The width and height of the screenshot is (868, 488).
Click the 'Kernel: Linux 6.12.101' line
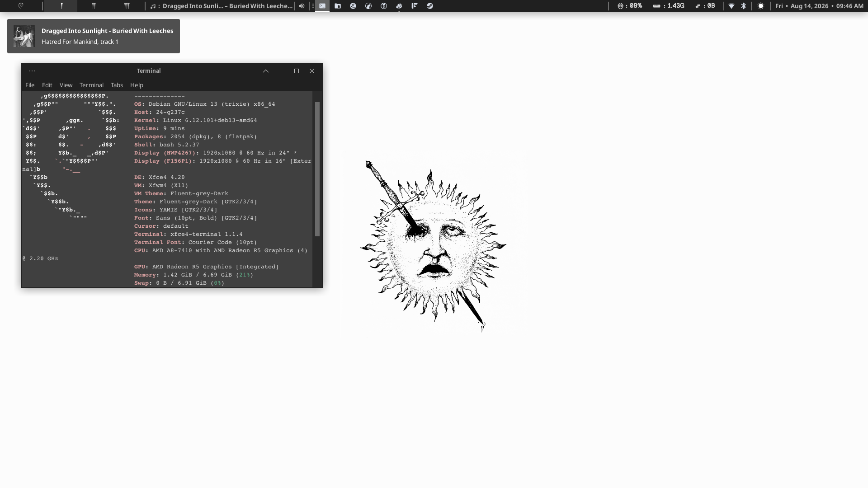[196, 120]
